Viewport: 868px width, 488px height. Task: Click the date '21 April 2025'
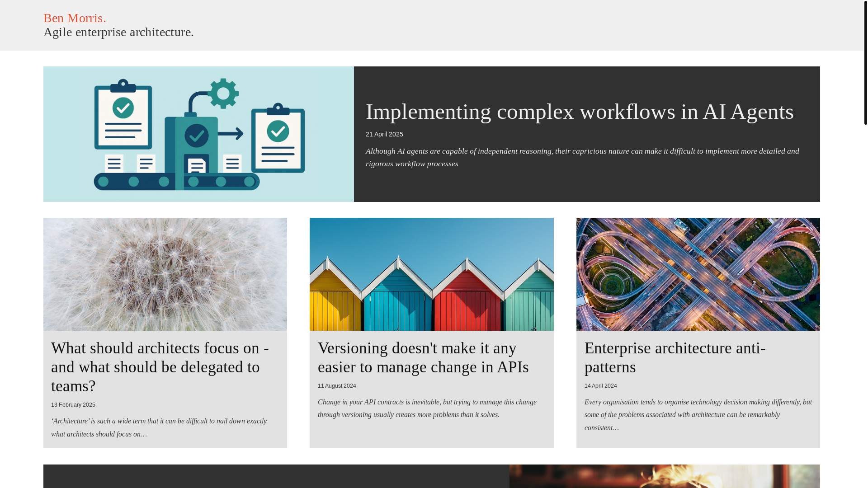coord(384,134)
